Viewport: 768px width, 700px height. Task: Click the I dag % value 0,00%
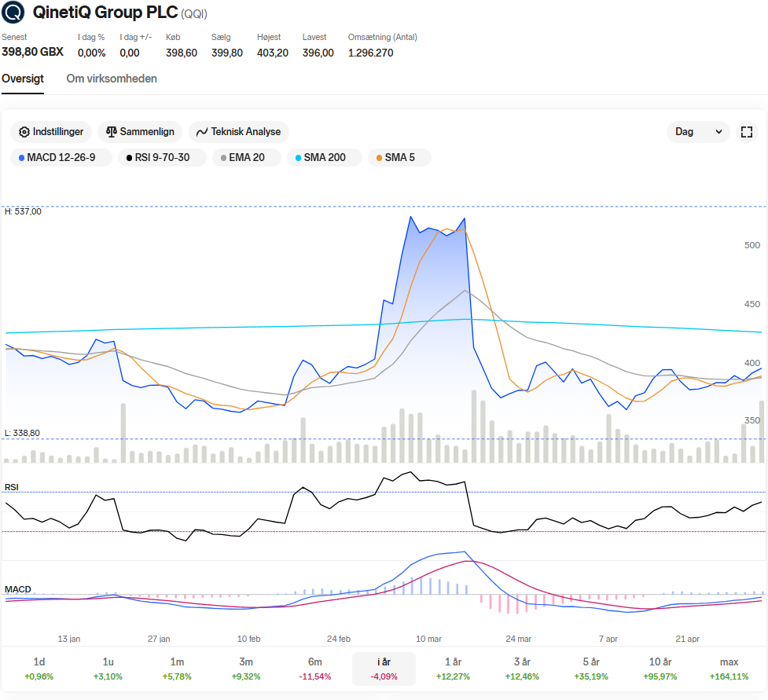92,53
